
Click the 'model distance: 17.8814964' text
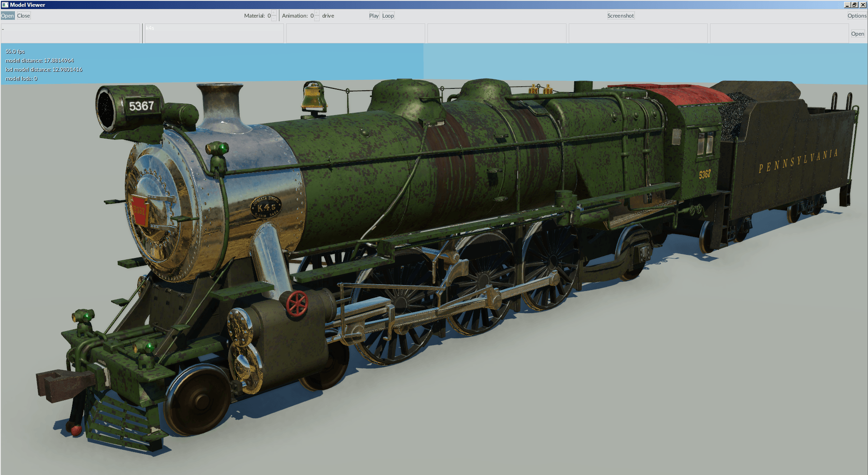click(x=40, y=60)
